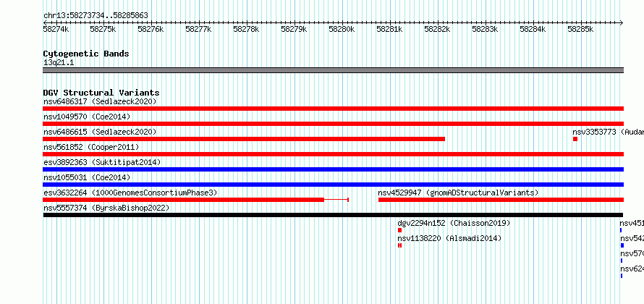Screen dimensions: 644x304
Task: Open the nsv4529947 (gnomADStructuralVariants) label
Action: (458, 193)
